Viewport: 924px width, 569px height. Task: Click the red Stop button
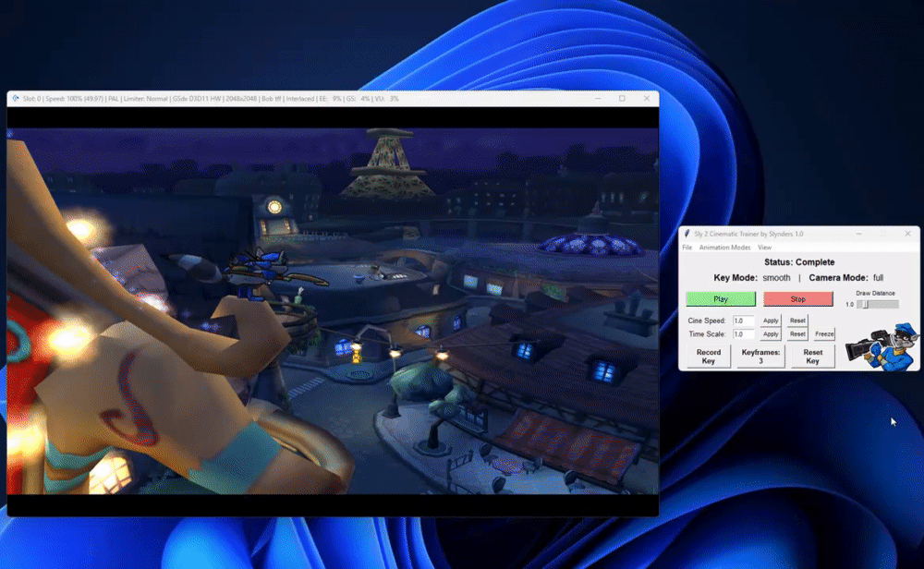(x=798, y=299)
